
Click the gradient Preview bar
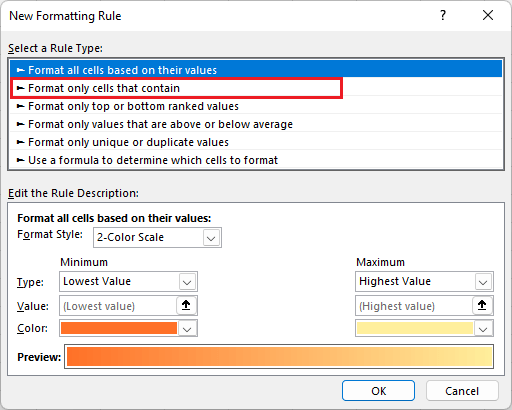279,357
